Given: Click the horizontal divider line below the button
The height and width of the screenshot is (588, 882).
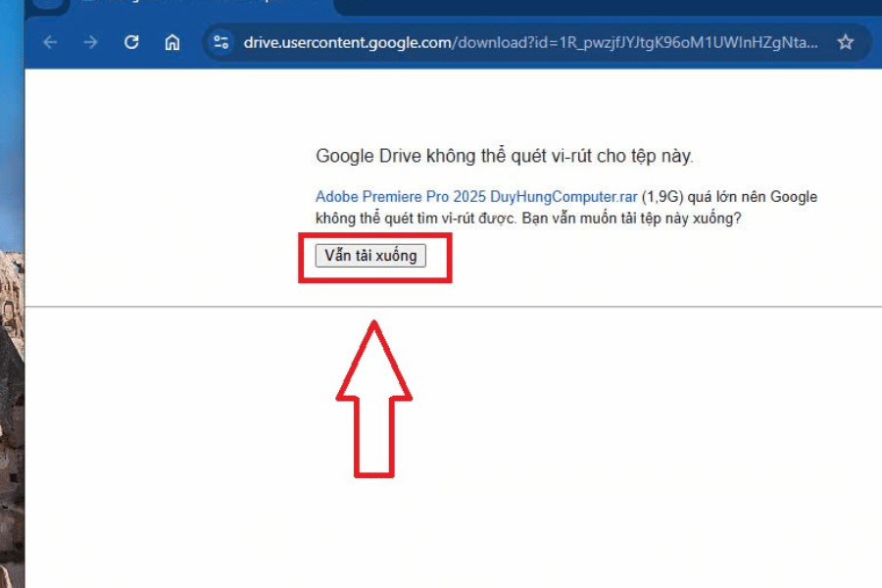Looking at the screenshot, I should coord(637,307).
